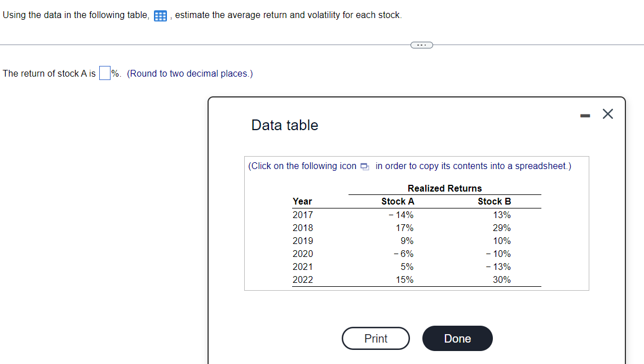Click the Realized Returns table header
Image resolution: width=644 pixels, height=364 pixels.
coord(444,188)
